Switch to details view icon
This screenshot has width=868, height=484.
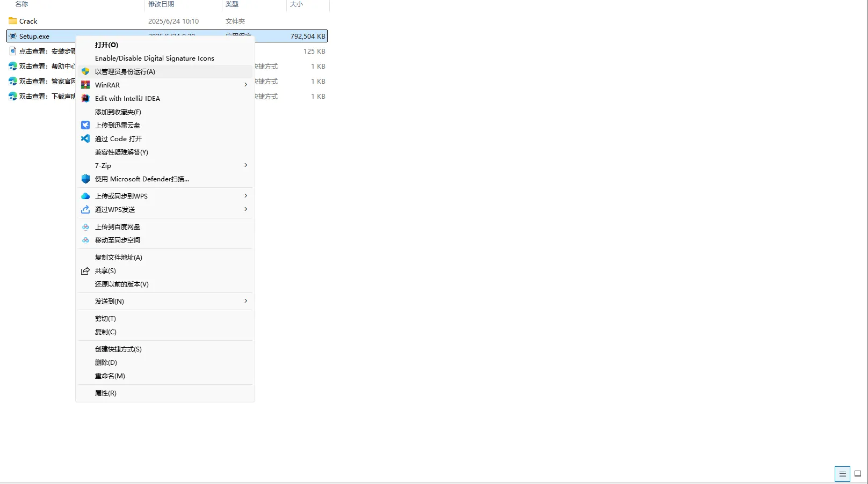click(x=842, y=474)
